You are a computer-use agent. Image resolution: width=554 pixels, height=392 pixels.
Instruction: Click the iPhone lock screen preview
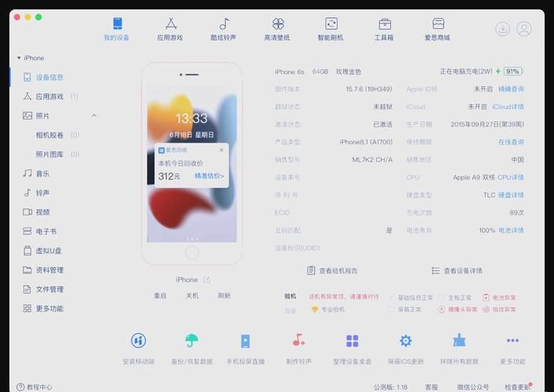[x=192, y=163]
